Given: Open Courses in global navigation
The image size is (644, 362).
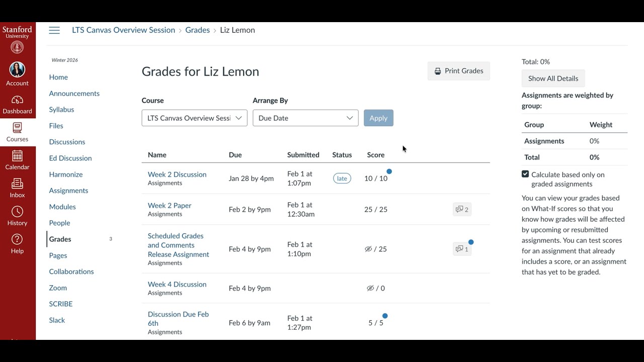Looking at the screenshot, I should pyautogui.click(x=18, y=132).
